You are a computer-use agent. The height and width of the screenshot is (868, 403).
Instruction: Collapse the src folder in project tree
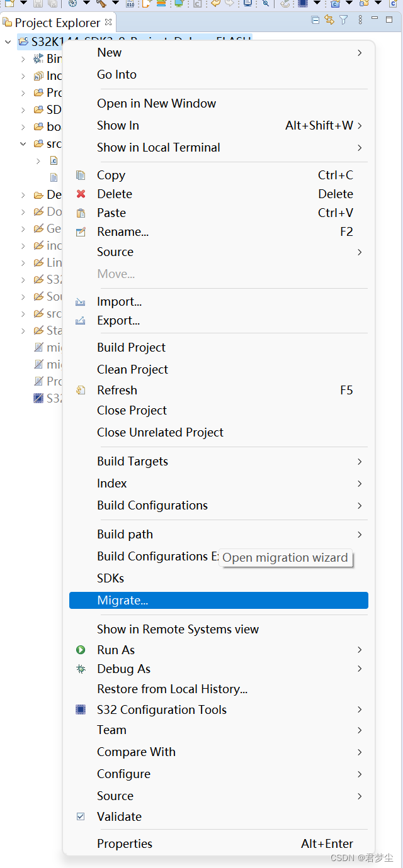23,144
